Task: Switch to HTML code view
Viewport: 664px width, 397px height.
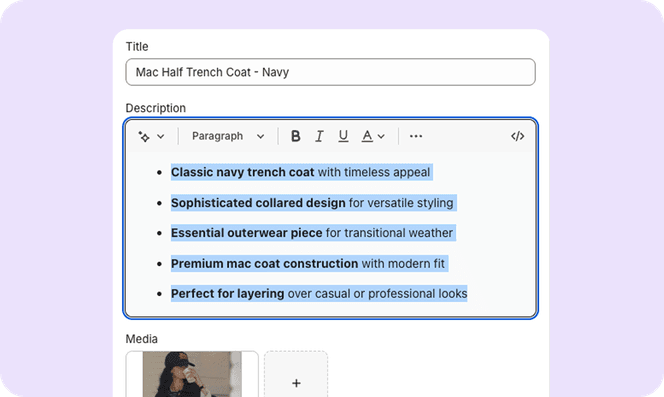Action: (x=517, y=136)
